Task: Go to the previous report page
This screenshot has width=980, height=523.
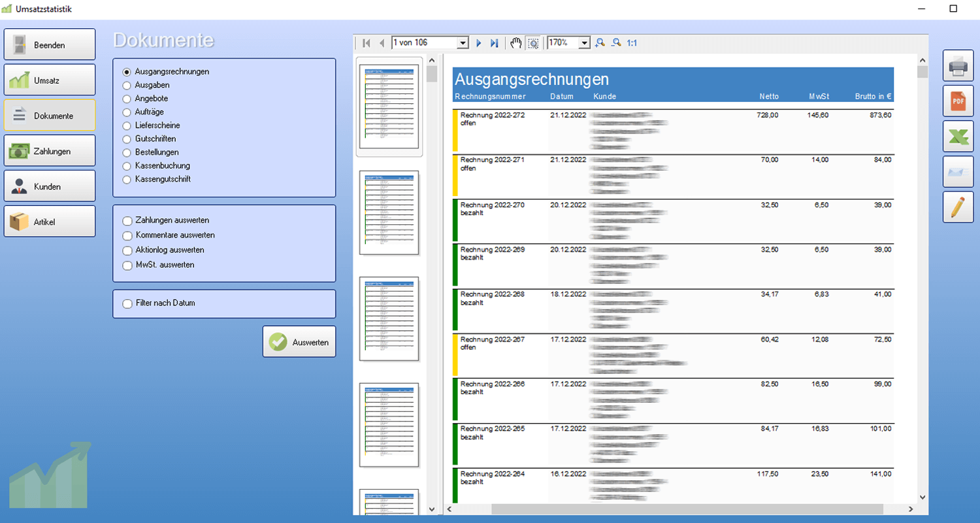Action: click(382, 42)
